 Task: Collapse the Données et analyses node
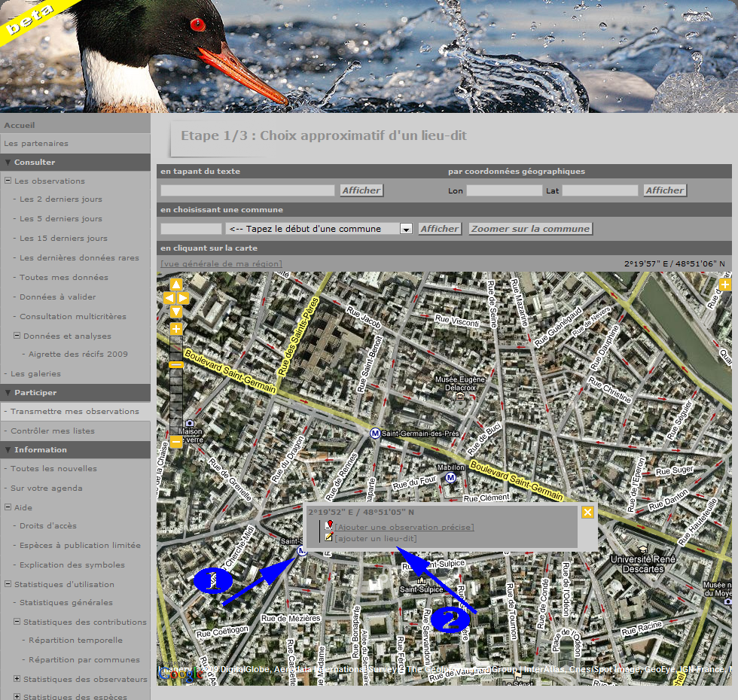pyautogui.click(x=17, y=336)
